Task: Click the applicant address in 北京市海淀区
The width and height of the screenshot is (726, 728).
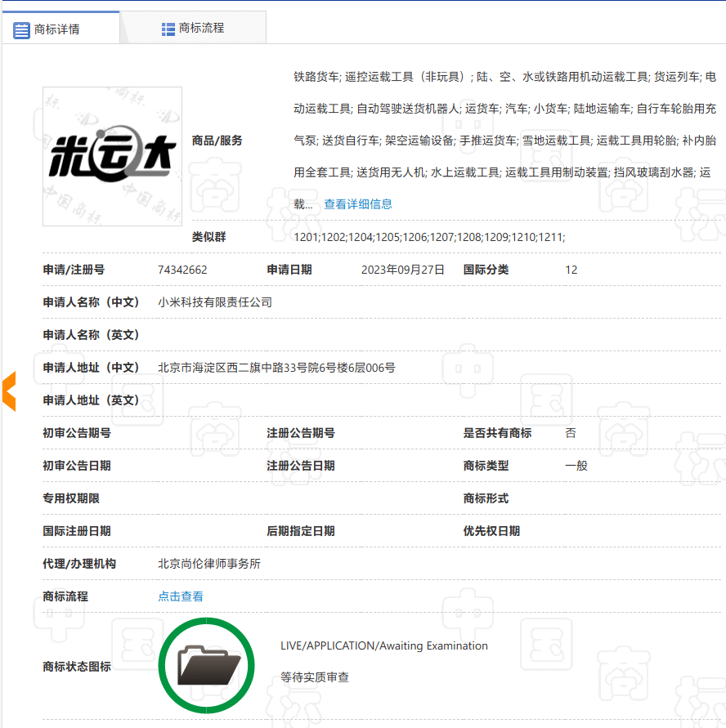Action: [276, 368]
